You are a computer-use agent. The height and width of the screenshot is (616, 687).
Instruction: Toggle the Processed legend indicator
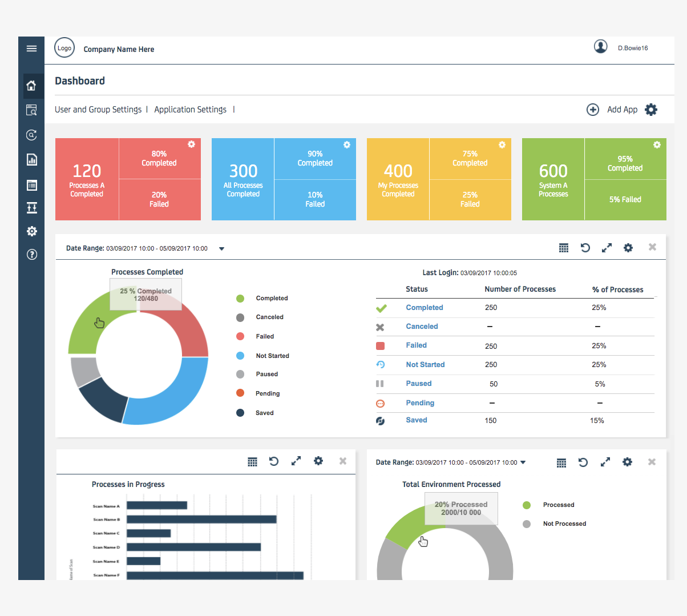(526, 505)
